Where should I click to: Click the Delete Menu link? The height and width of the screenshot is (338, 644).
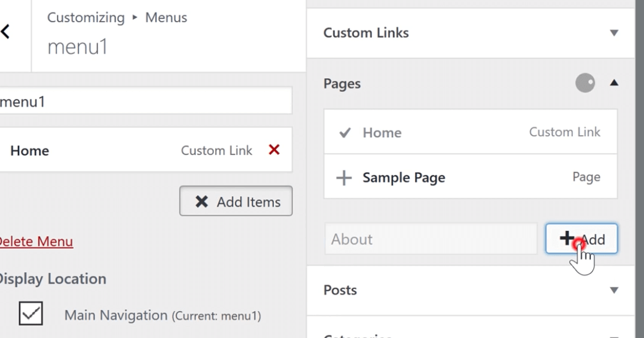click(x=36, y=242)
